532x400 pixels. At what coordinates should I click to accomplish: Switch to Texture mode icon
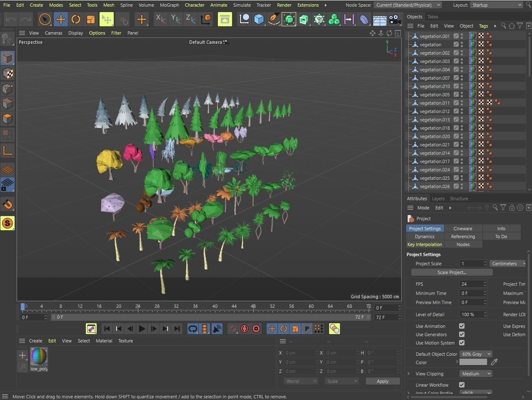click(x=7, y=73)
